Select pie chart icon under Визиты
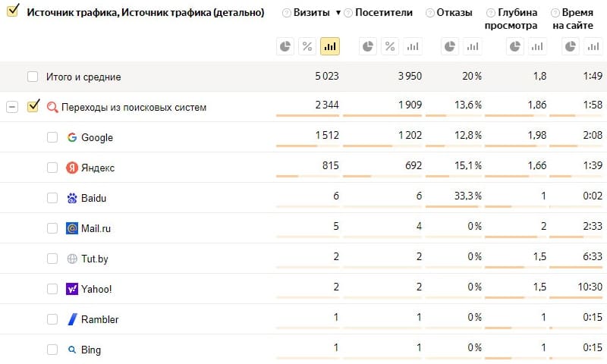The height and width of the screenshot is (364, 607). pyautogui.click(x=285, y=46)
